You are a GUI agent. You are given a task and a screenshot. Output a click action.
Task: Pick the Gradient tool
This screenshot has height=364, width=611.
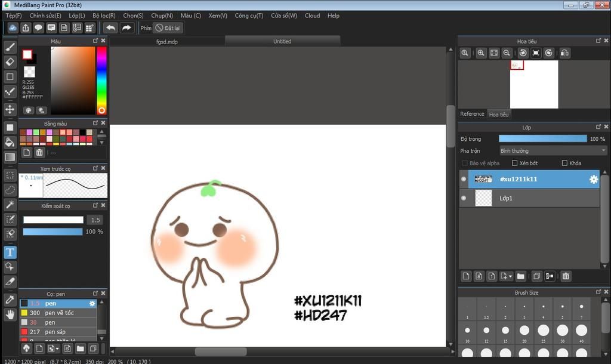point(10,157)
